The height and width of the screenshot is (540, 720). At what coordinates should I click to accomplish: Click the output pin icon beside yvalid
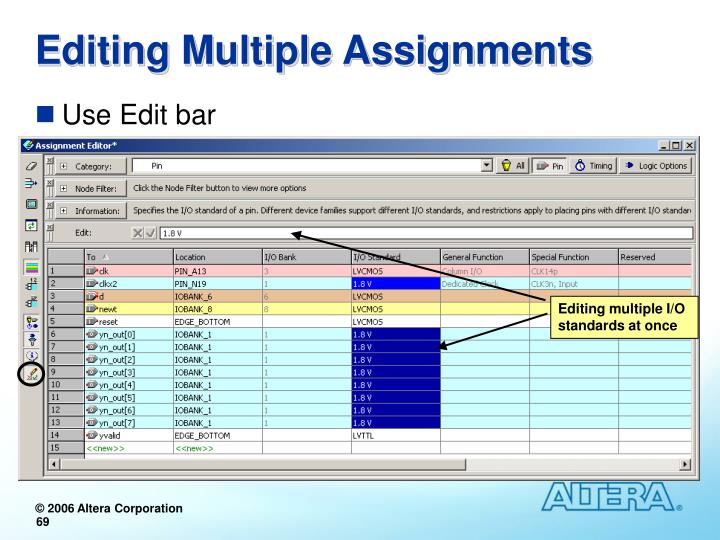pos(92,435)
